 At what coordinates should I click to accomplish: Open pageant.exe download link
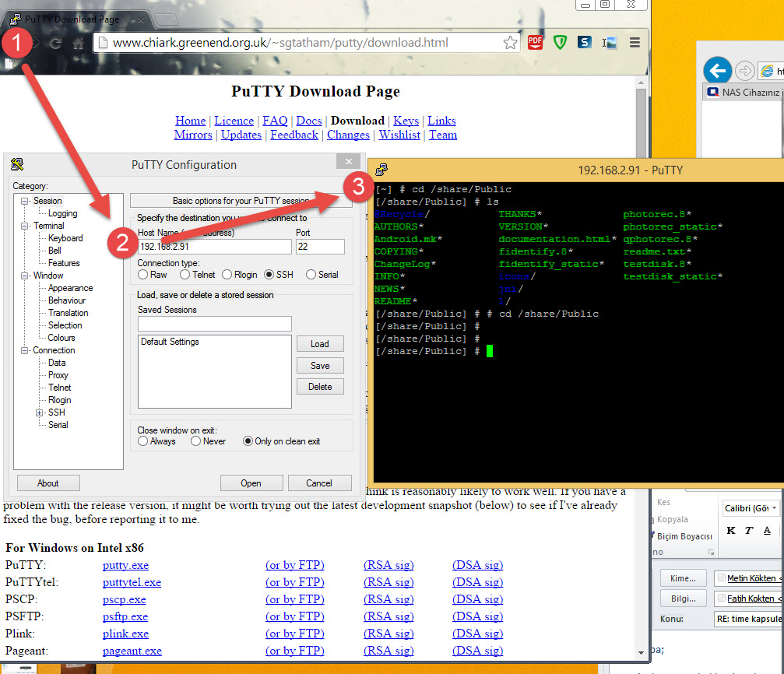click(132, 651)
